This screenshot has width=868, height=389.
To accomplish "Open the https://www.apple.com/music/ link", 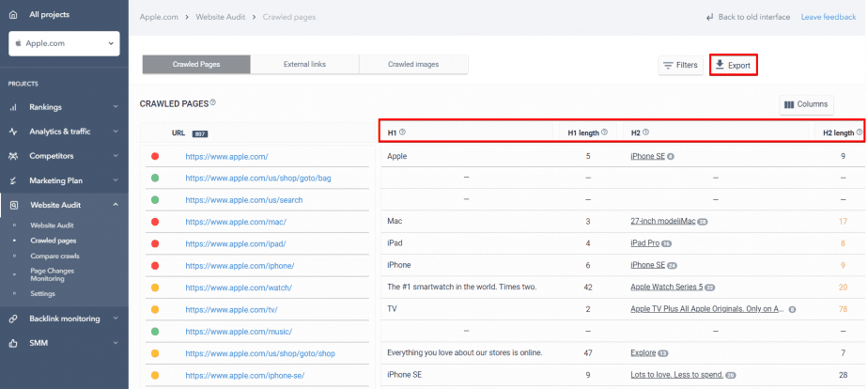I will coord(239,332).
